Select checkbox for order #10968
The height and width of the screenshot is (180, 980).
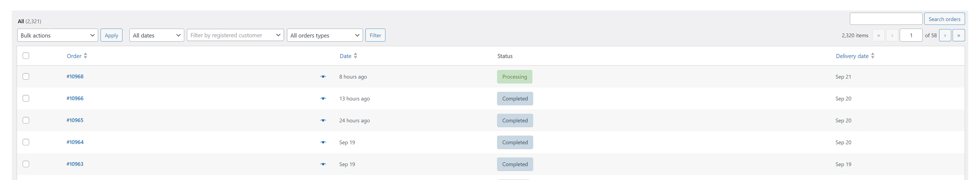pos(26,76)
